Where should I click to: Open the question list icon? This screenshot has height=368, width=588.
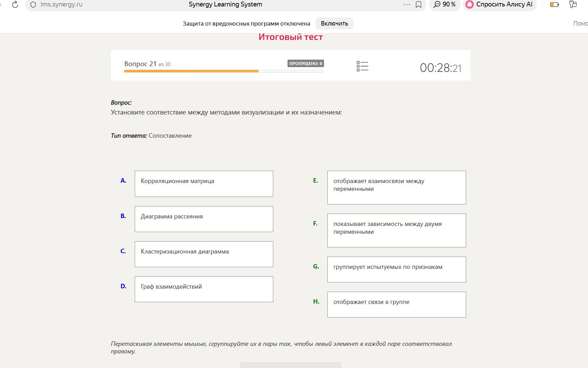tap(362, 66)
